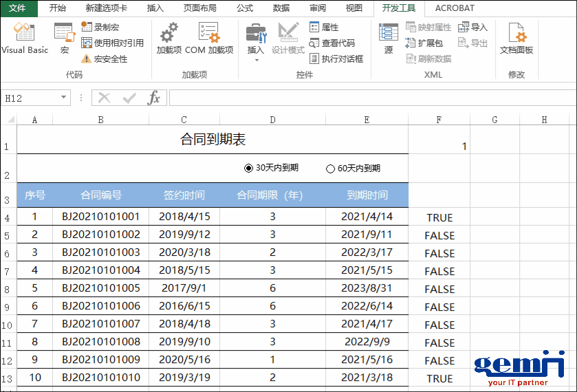Screen dimensions: 577x392
Task: Click the 合同编号 header cell
Action: 101,195
